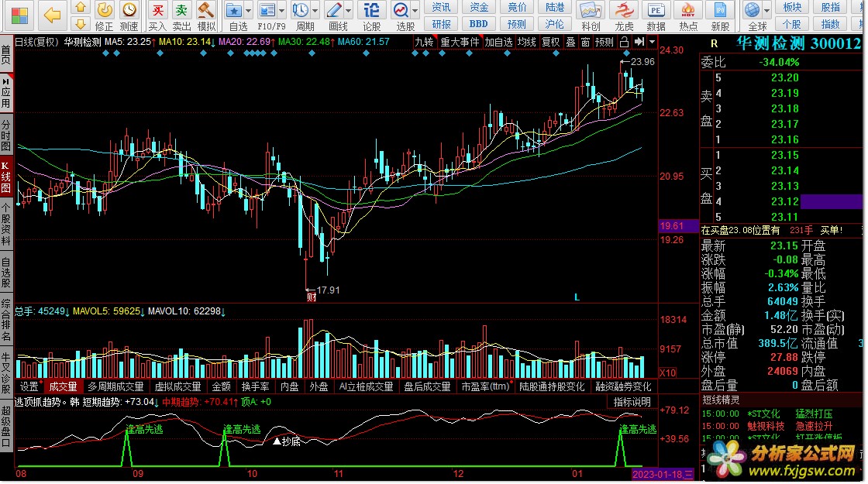Toggle the 九转 indicator

pos(424,42)
